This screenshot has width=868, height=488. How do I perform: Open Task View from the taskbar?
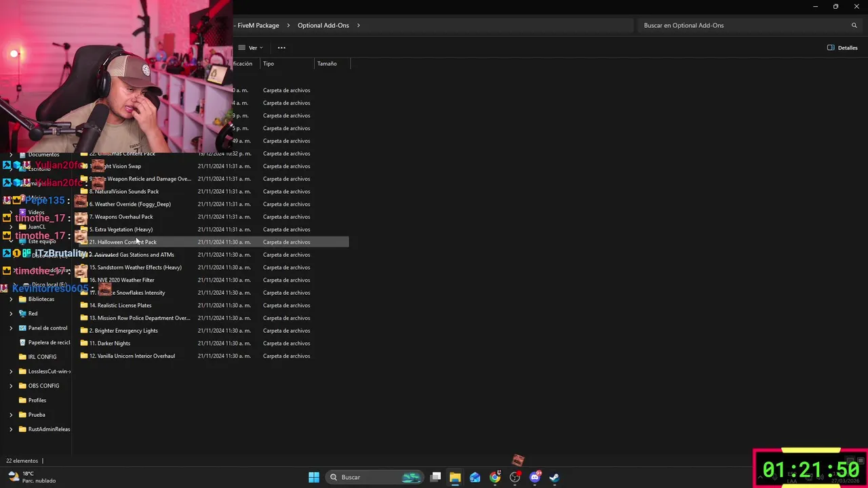tap(436, 477)
